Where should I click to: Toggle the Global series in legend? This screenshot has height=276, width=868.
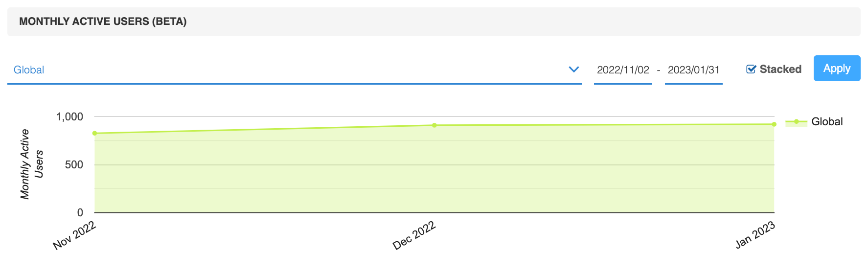pyautogui.click(x=827, y=121)
